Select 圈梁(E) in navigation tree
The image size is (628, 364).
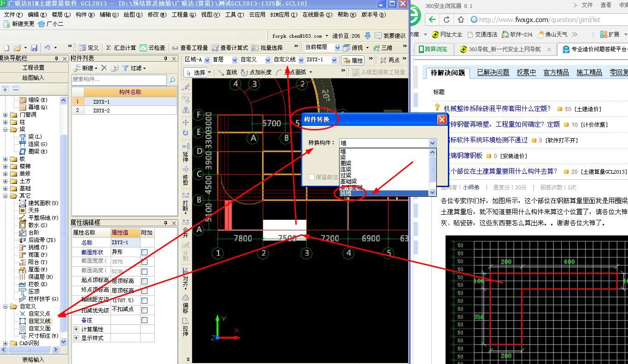coord(33,152)
